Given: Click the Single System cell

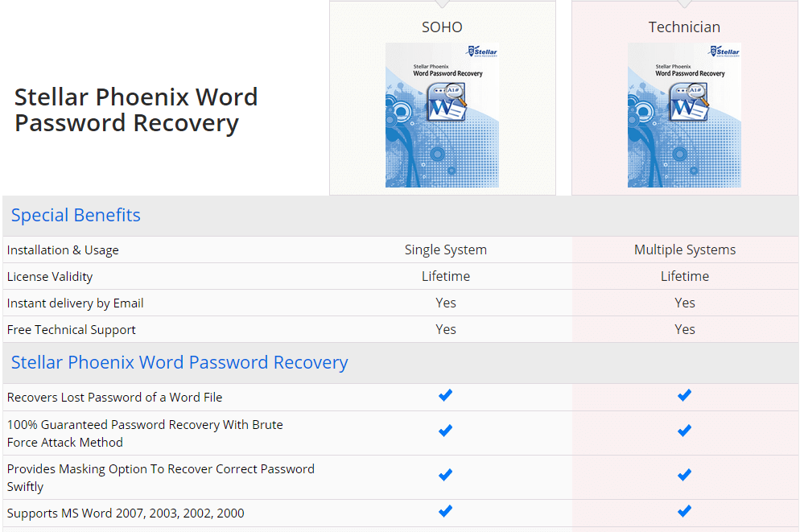Looking at the screenshot, I should [x=445, y=250].
